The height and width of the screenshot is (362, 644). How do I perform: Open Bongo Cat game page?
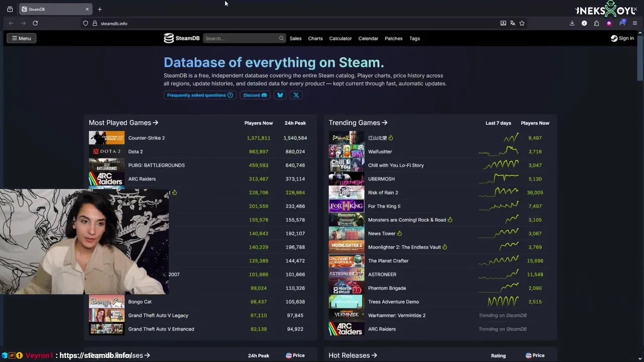coord(140,302)
